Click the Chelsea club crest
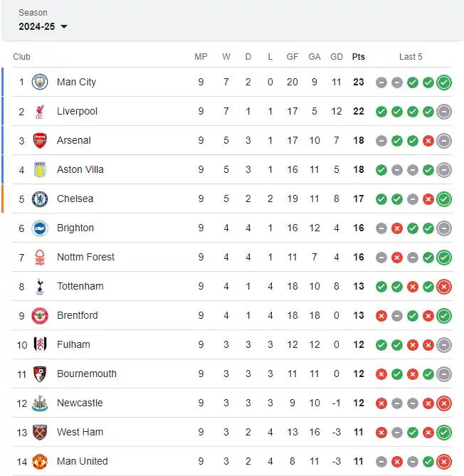The width and height of the screenshot is (464, 476). [40, 199]
